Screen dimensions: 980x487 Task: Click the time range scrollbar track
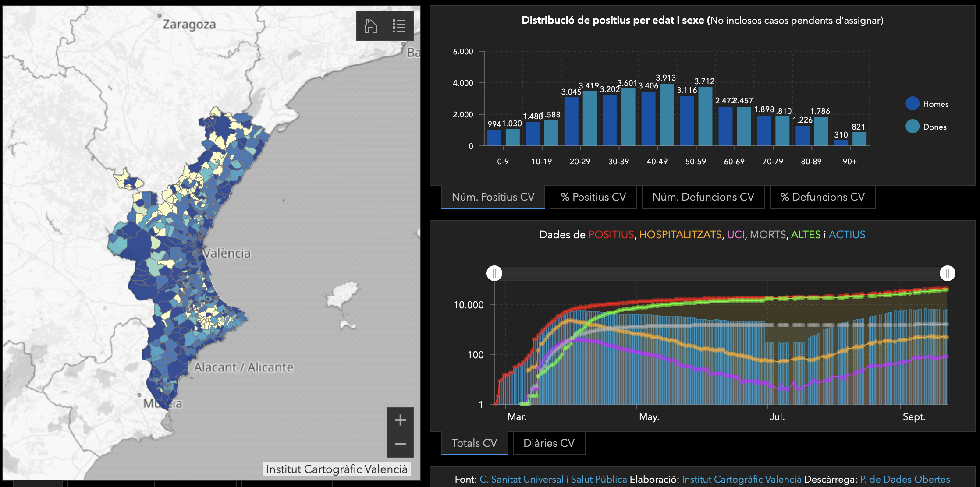coord(721,273)
